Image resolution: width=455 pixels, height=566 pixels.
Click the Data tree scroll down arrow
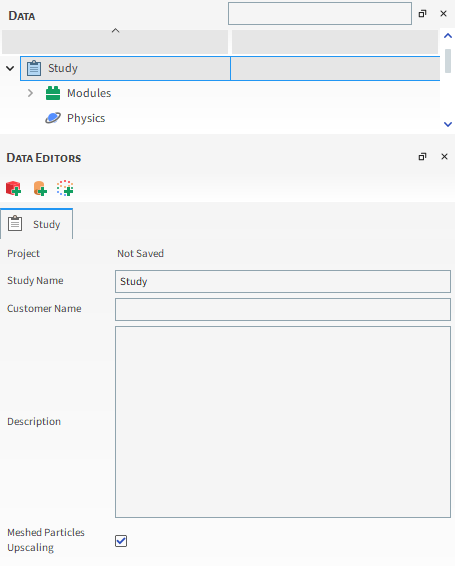tap(448, 124)
